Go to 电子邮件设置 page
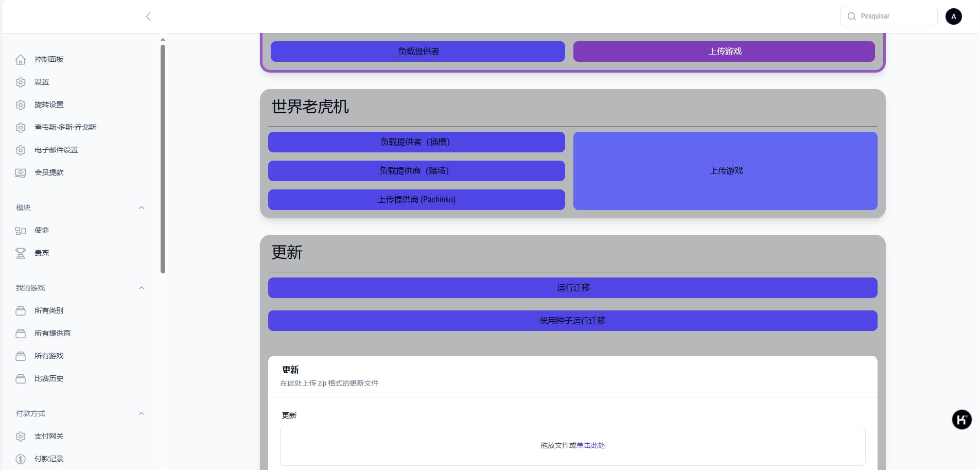Viewport: 980px width, 470px height. coord(56,150)
